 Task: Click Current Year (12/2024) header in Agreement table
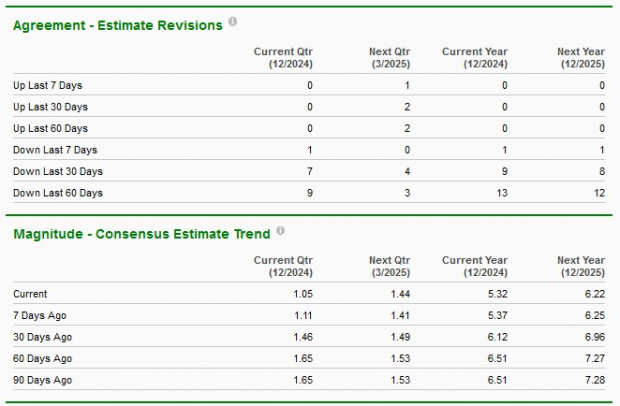(474, 58)
